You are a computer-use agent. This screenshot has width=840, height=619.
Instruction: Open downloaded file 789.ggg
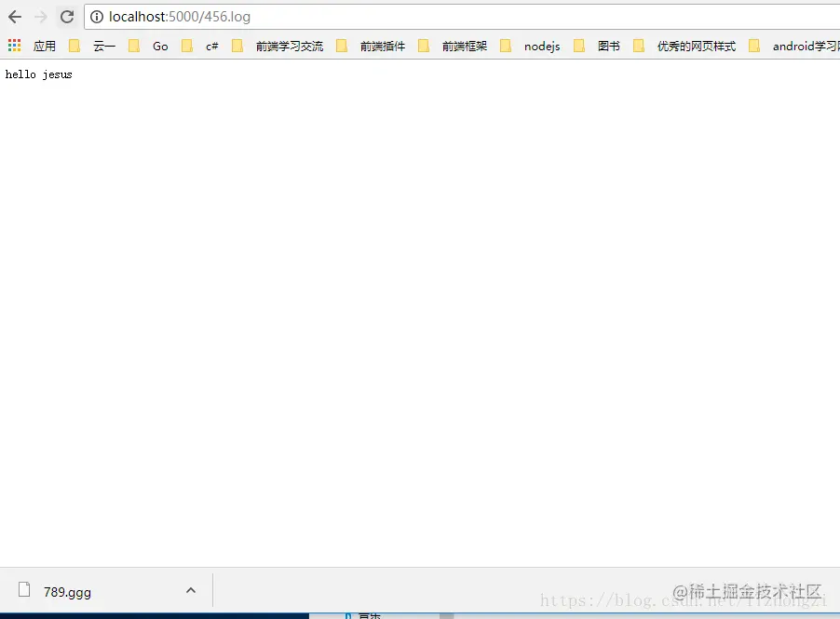(x=67, y=592)
